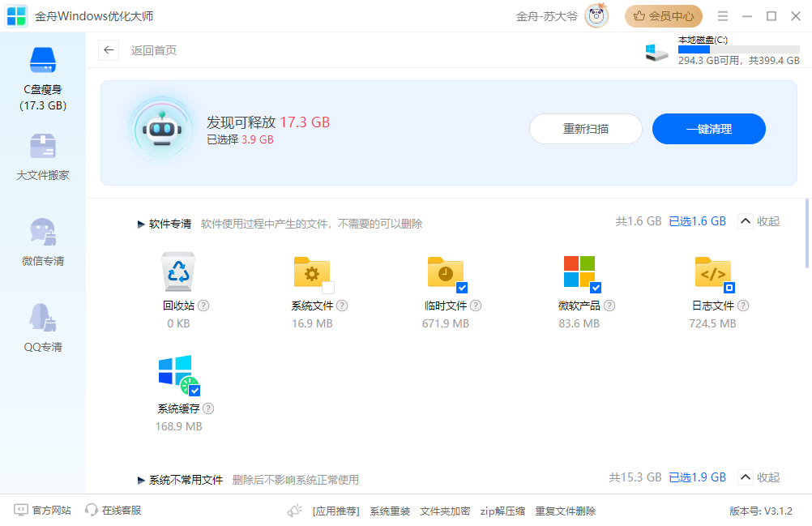This screenshot has height=526, width=812.
Task: Open the 会员中心 member center
Action: pyautogui.click(x=664, y=16)
